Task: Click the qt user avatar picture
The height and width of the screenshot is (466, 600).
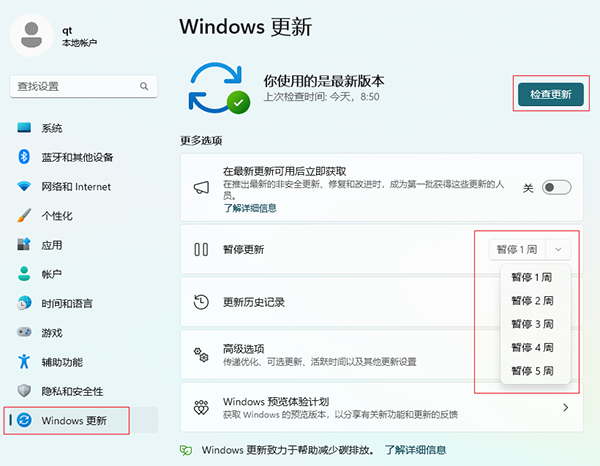Action: pos(31,35)
